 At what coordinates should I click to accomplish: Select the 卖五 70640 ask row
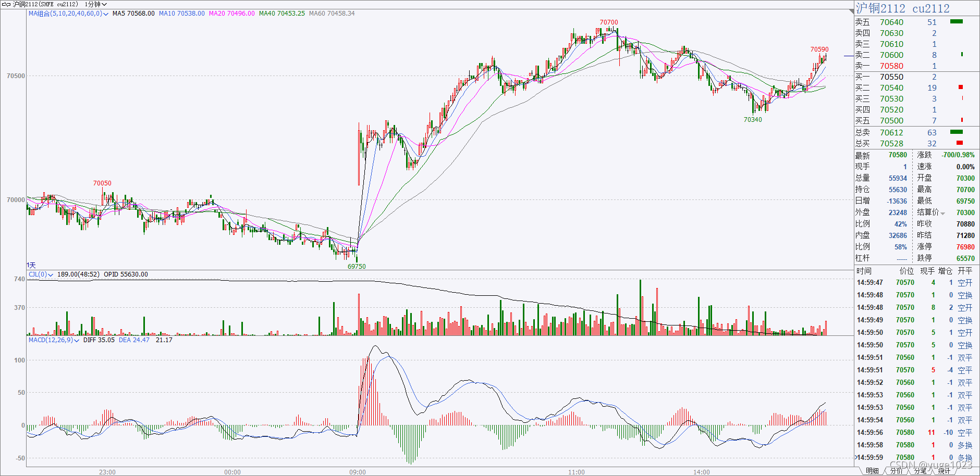pyautogui.click(x=916, y=22)
